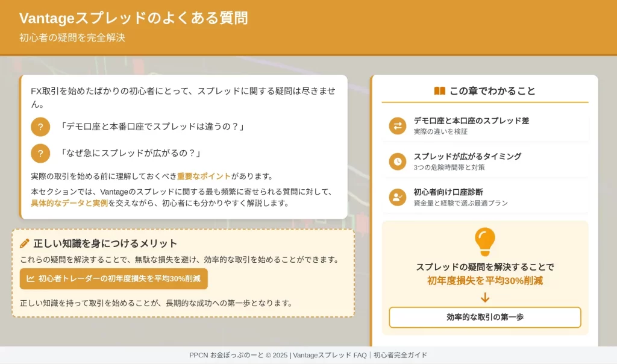This screenshot has width=617, height=364.
Task: Click the orange lightbulb icon
Action: tap(485, 242)
